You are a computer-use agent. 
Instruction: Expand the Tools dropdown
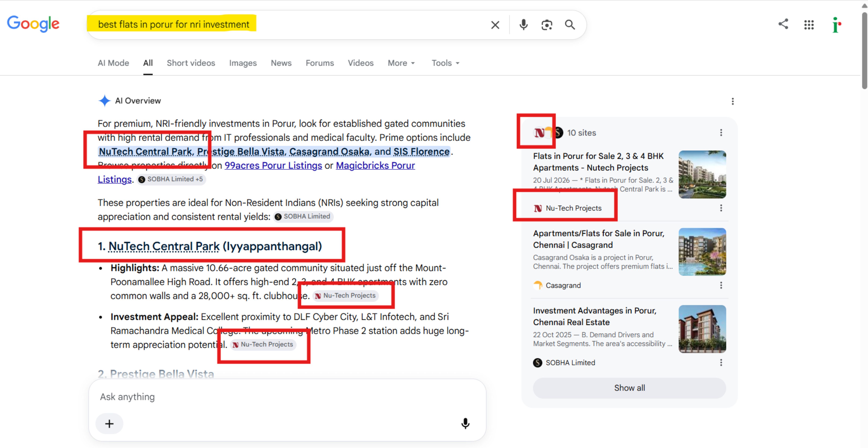click(446, 63)
